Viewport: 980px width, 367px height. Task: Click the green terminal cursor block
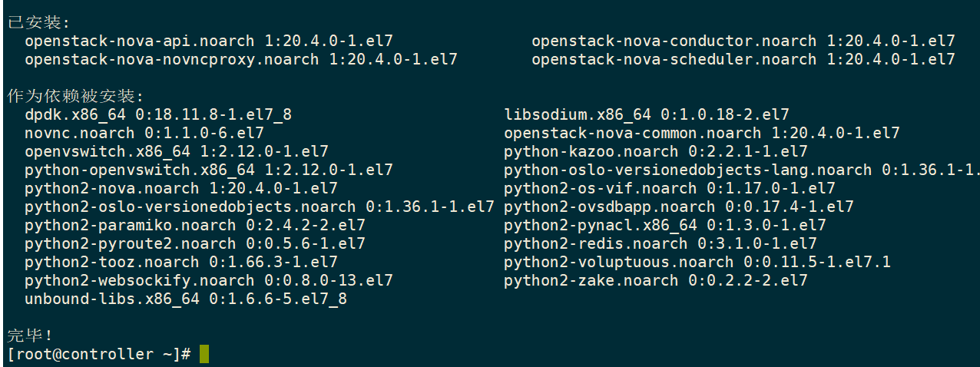pyautogui.click(x=204, y=354)
